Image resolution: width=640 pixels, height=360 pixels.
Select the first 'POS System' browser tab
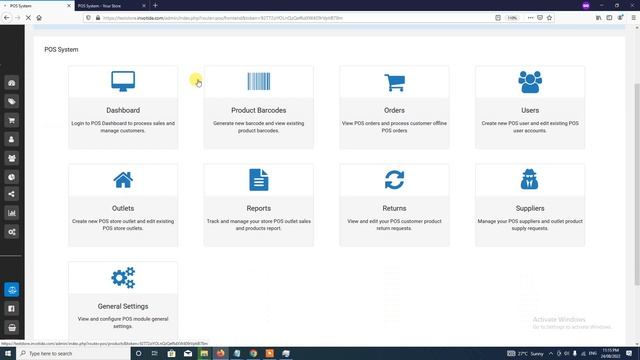coord(37,6)
